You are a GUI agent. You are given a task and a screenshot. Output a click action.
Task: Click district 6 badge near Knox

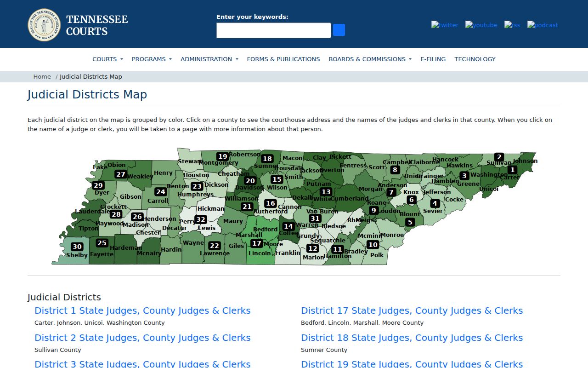[412, 200]
